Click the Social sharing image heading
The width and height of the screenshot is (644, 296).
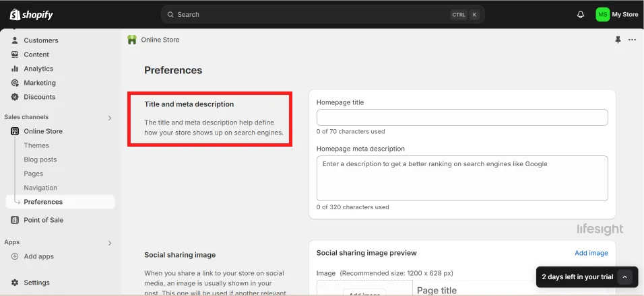point(180,254)
